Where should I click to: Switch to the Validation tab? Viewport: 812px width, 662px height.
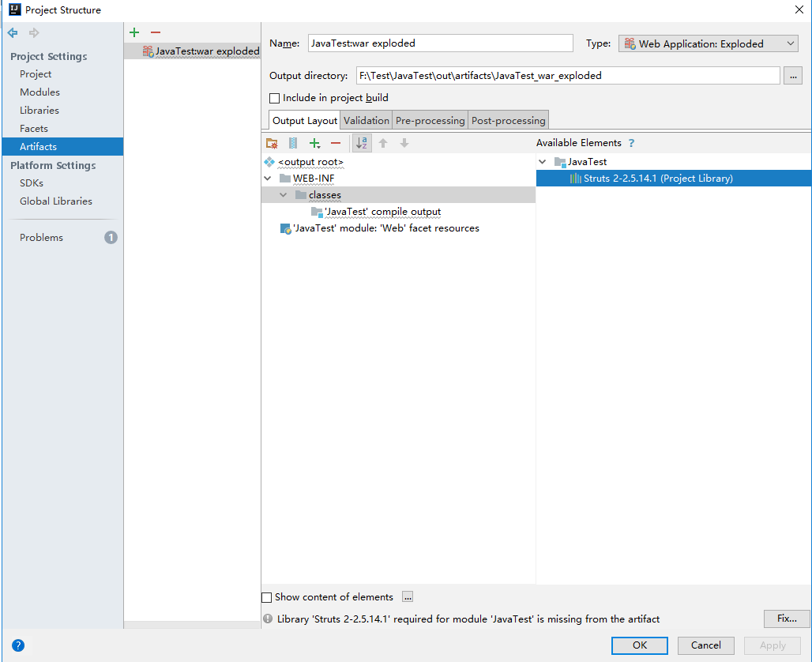367,121
